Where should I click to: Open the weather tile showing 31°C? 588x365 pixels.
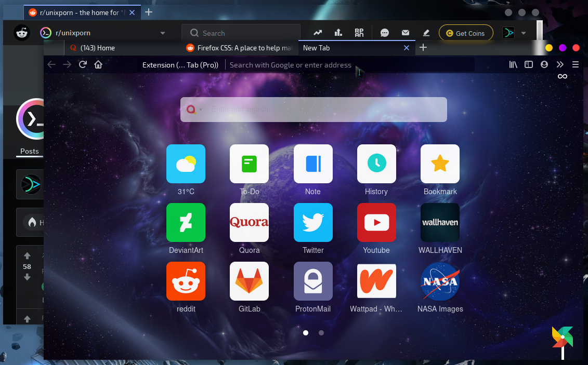click(x=186, y=164)
